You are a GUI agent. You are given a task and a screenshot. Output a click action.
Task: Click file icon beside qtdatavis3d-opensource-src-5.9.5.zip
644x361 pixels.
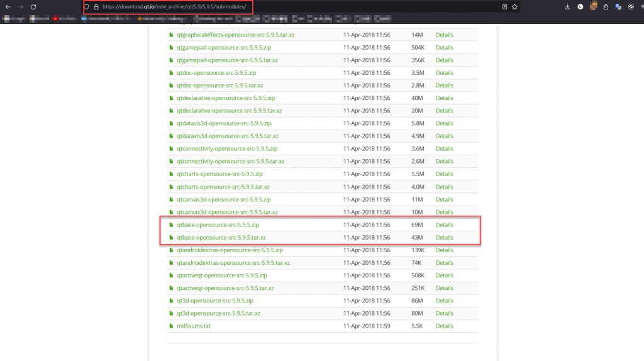pos(171,123)
